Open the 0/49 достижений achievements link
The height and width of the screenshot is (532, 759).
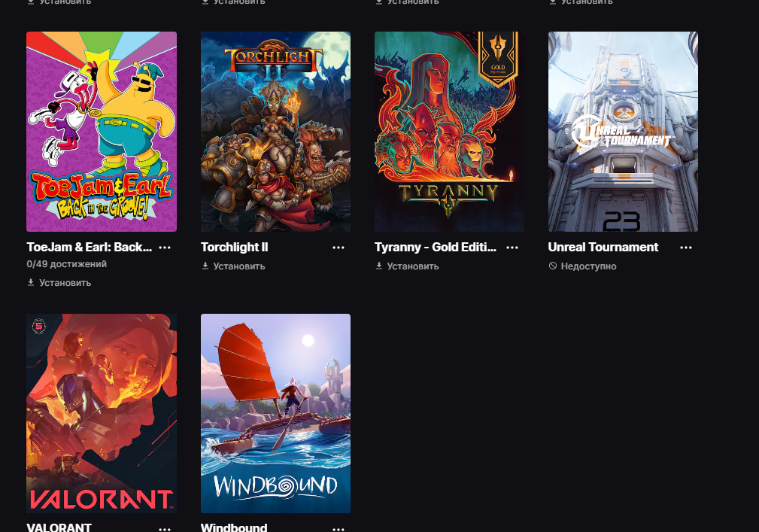pyautogui.click(x=67, y=264)
